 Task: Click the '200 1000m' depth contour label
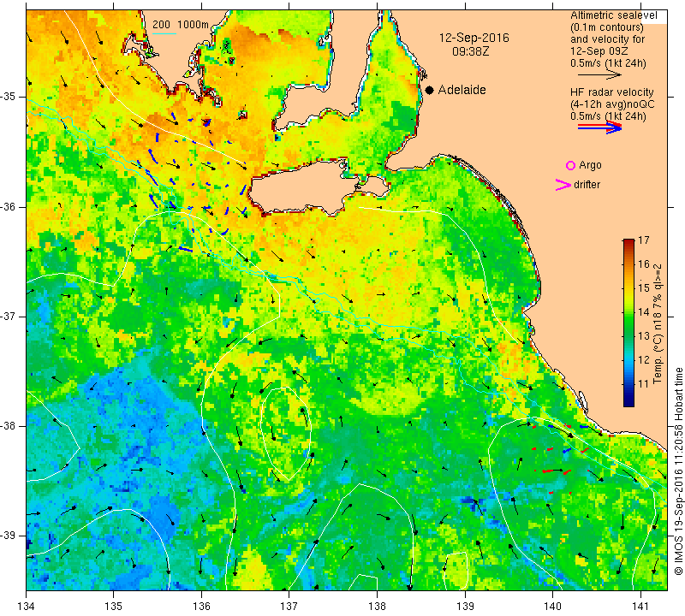pyautogui.click(x=181, y=25)
